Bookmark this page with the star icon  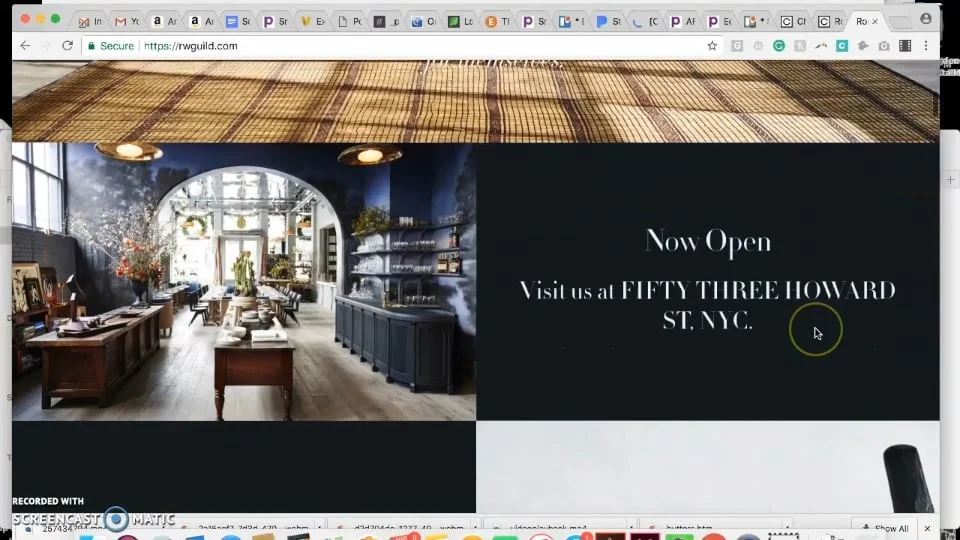[712, 46]
